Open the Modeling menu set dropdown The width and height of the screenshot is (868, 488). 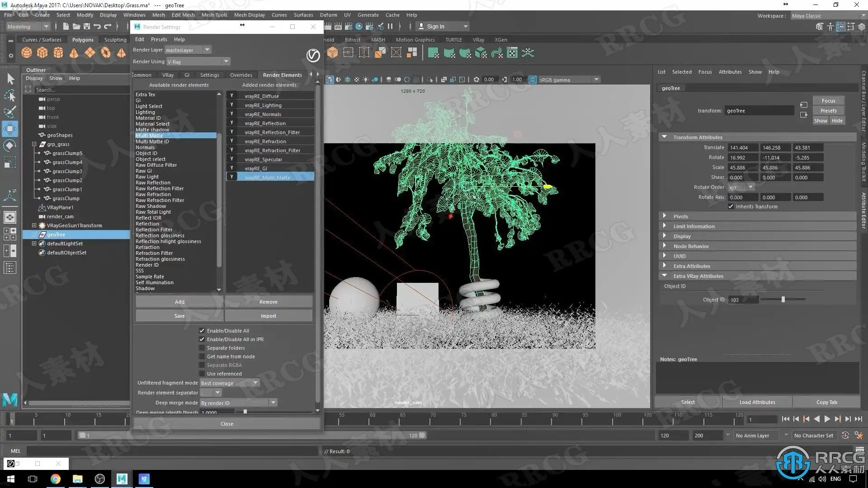tap(28, 27)
